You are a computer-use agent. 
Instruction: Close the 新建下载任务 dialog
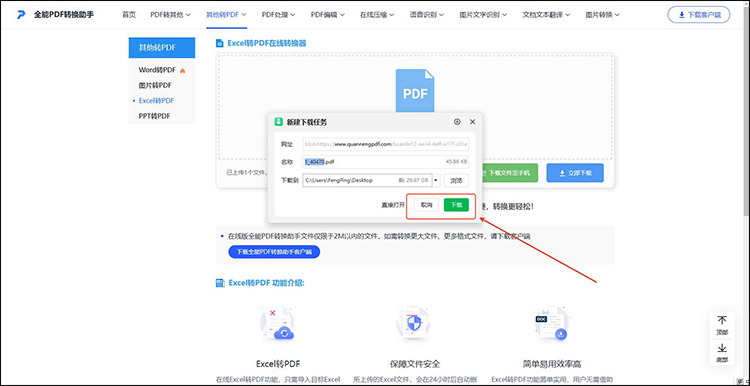473,122
